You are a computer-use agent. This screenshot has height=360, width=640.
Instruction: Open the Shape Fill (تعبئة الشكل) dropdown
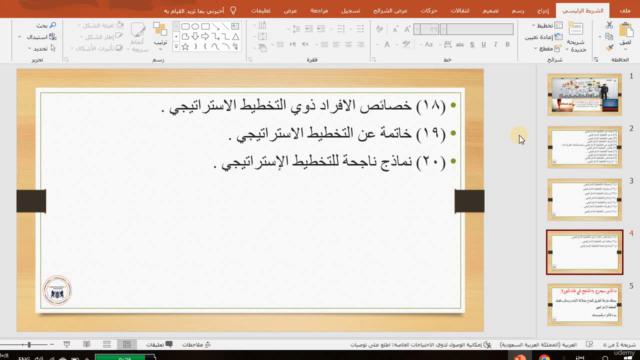tap(101, 26)
